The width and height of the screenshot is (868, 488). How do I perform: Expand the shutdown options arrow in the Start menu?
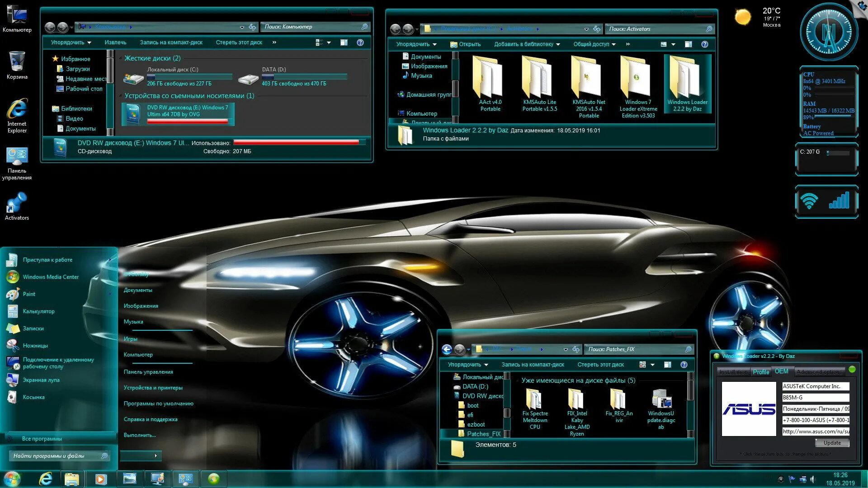pos(156,456)
